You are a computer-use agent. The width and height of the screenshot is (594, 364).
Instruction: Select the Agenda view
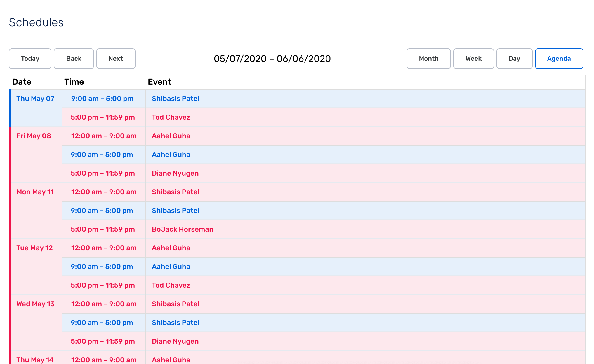pyautogui.click(x=559, y=59)
